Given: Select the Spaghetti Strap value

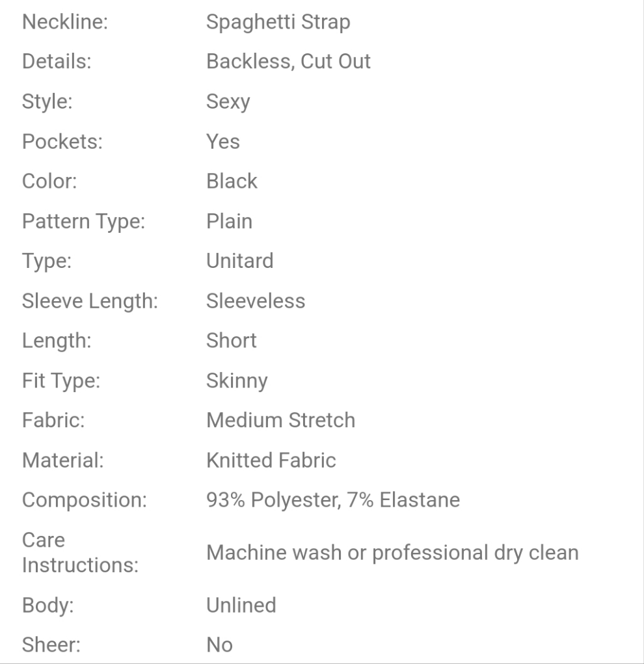Looking at the screenshot, I should coord(278,22).
